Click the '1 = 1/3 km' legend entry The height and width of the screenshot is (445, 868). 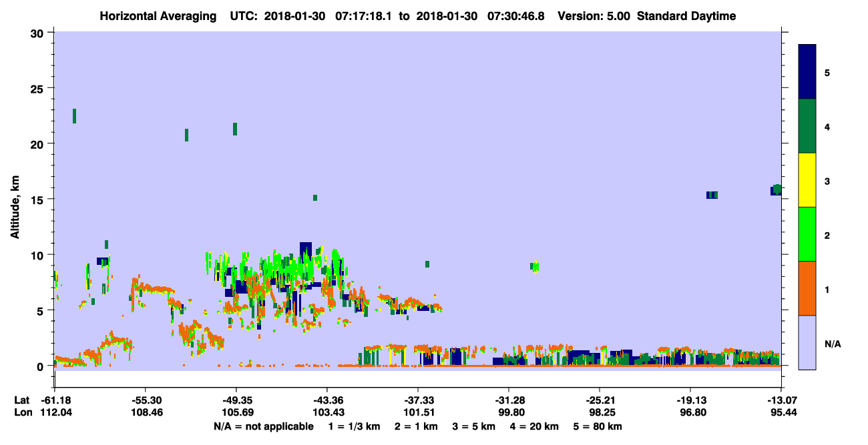click(x=353, y=426)
